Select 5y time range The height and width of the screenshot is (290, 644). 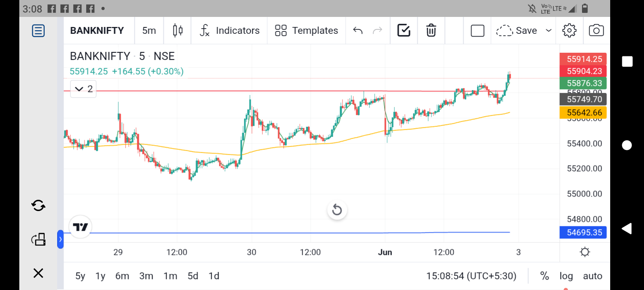[x=80, y=276]
